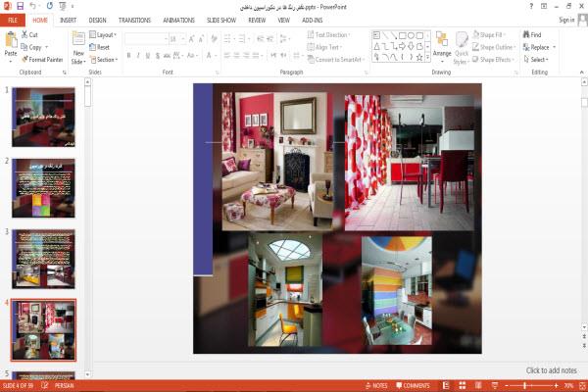Clear all formatting icon

[x=214, y=39]
